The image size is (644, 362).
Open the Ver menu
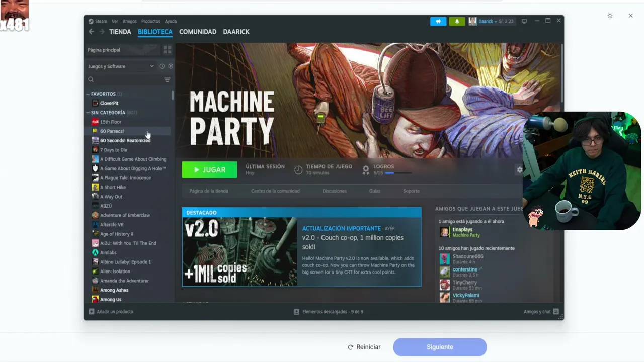pyautogui.click(x=115, y=21)
